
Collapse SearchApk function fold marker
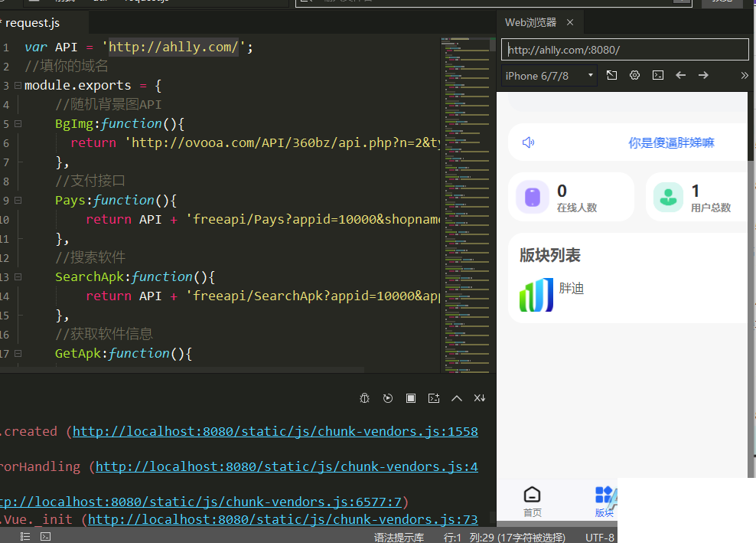coord(18,277)
